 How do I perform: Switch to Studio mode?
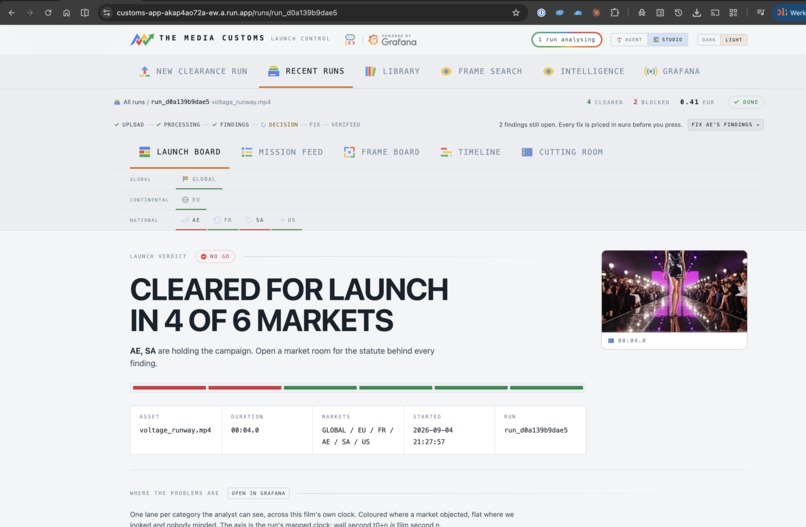pos(668,40)
